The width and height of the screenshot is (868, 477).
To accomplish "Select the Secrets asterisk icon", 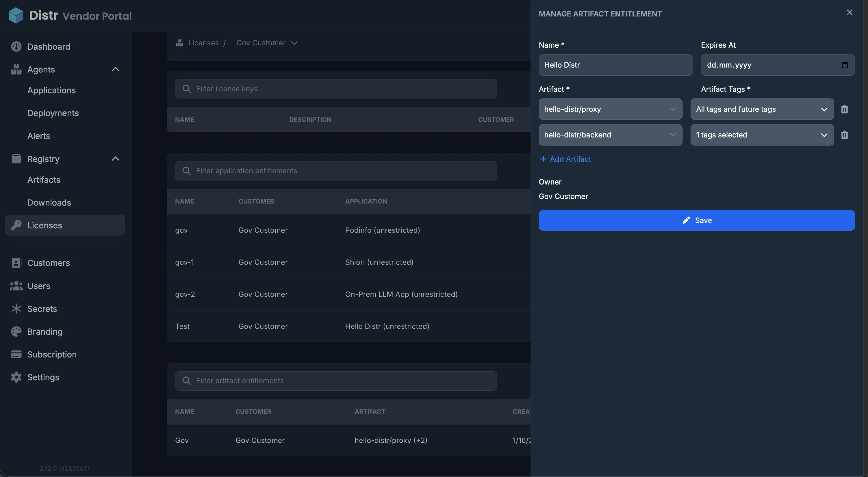I will pyautogui.click(x=16, y=308).
